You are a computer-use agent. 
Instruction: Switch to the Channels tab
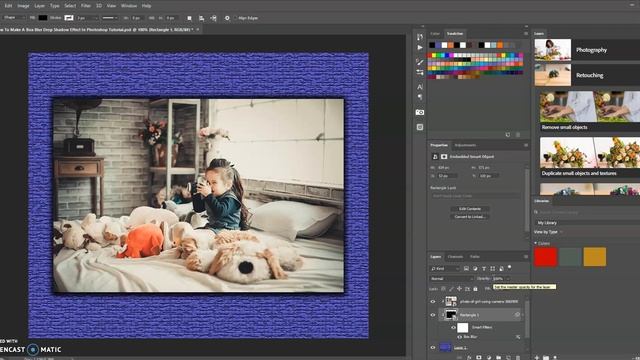click(x=455, y=257)
